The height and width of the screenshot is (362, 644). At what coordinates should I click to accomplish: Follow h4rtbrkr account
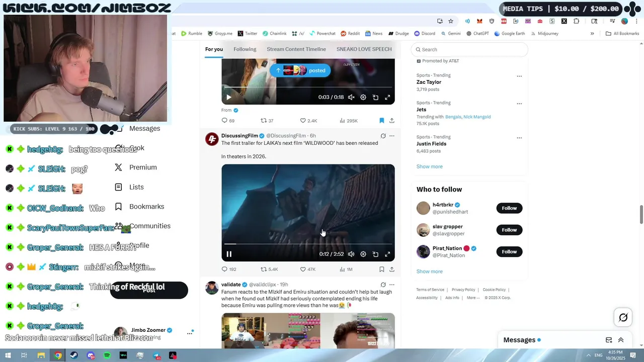click(509, 208)
